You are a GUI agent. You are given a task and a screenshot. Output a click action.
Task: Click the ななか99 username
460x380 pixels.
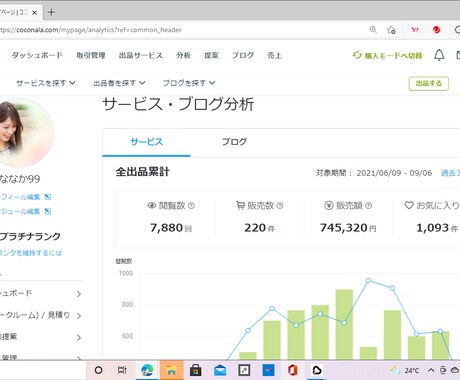coord(20,179)
